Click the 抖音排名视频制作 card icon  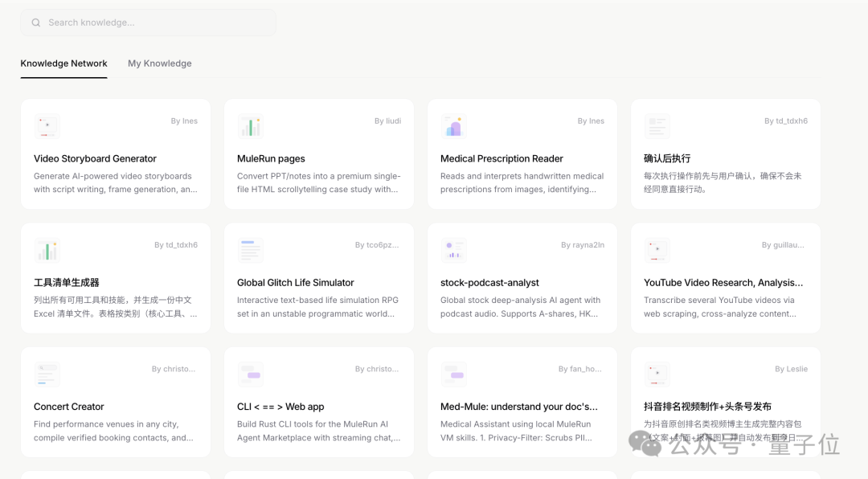tap(657, 375)
